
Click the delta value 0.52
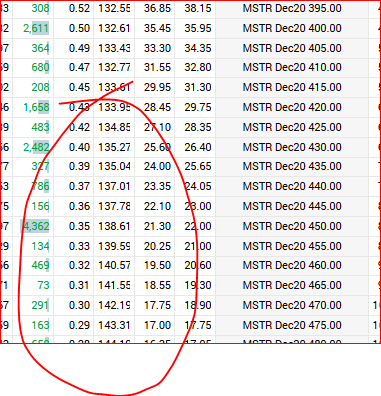[x=79, y=8]
